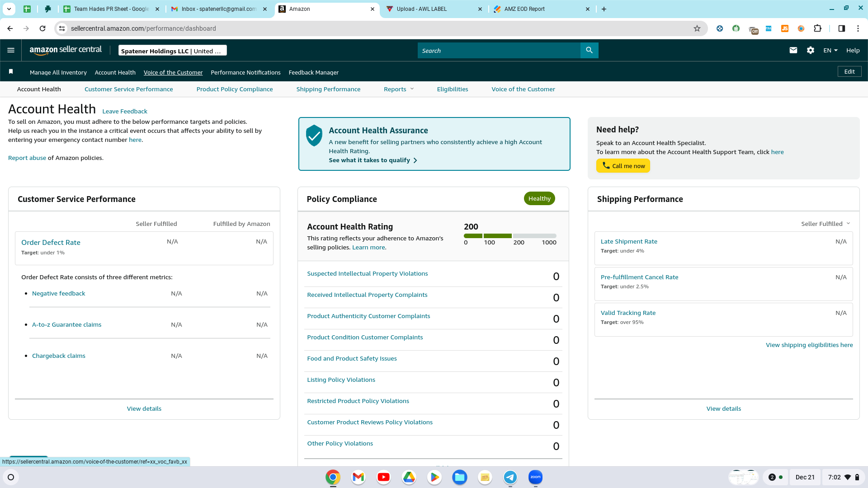This screenshot has width=868, height=488.
Task: Open the Negative feedback link
Action: click(x=59, y=294)
